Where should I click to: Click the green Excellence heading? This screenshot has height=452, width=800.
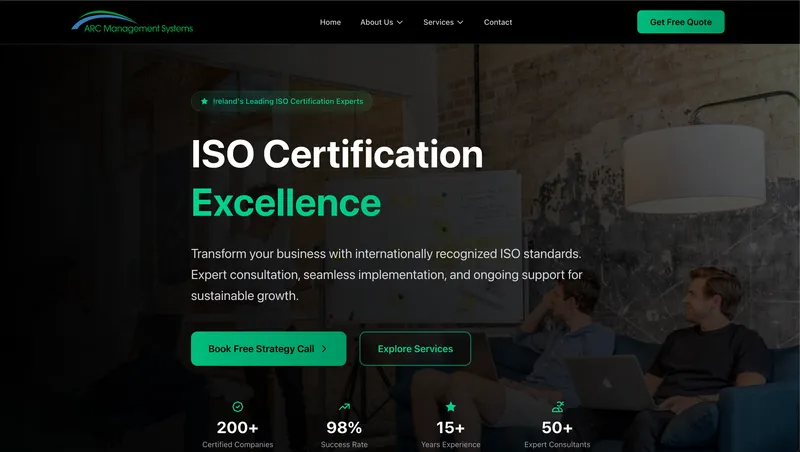click(x=286, y=202)
